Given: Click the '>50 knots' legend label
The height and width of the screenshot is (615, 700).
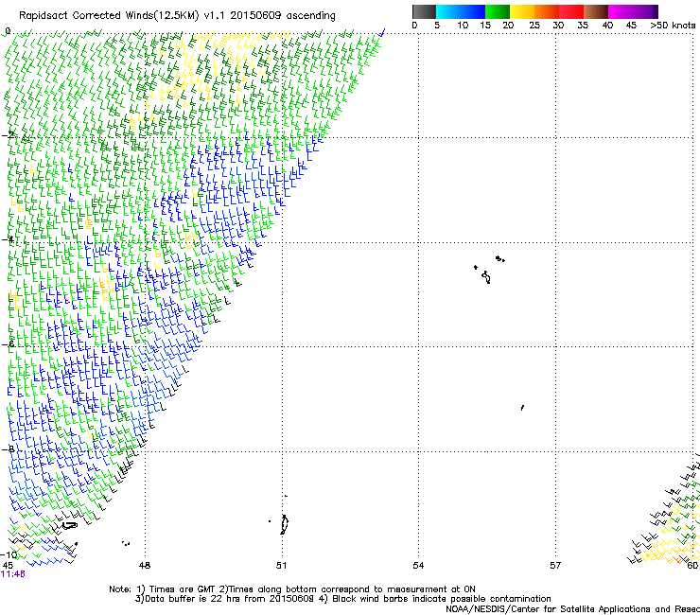Looking at the screenshot, I should pos(673,26).
